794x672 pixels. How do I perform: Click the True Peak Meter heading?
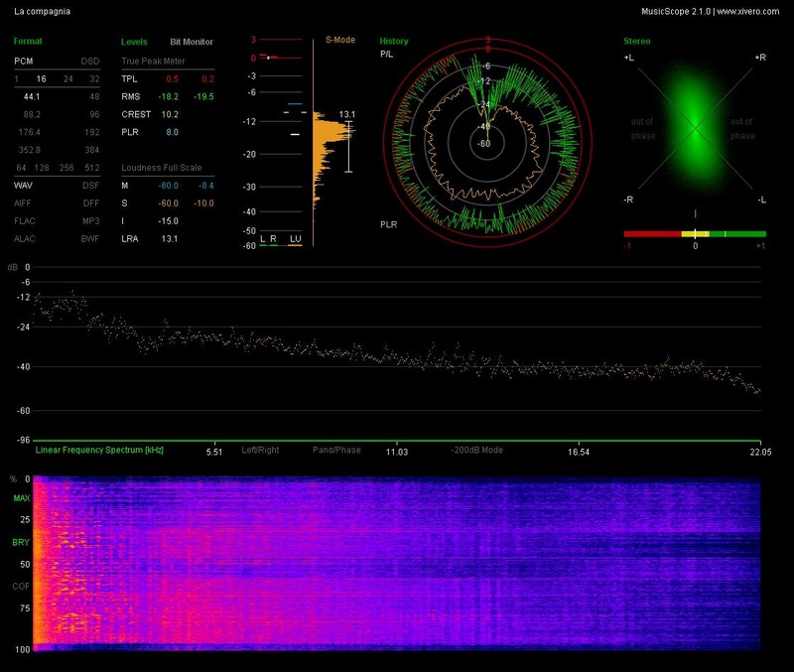click(x=153, y=61)
